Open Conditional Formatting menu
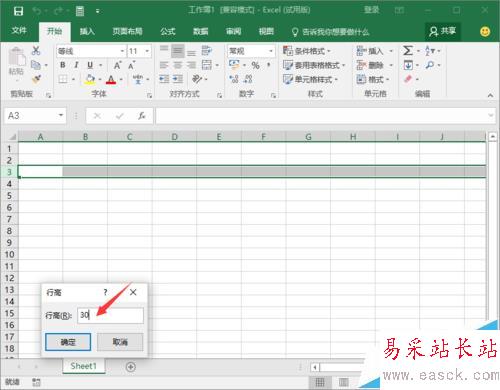Viewport: 500px width, 390px height. [x=307, y=51]
